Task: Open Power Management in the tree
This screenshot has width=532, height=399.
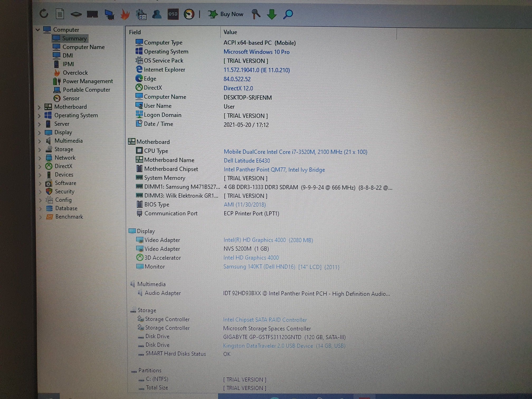Action: click(88, 81)
